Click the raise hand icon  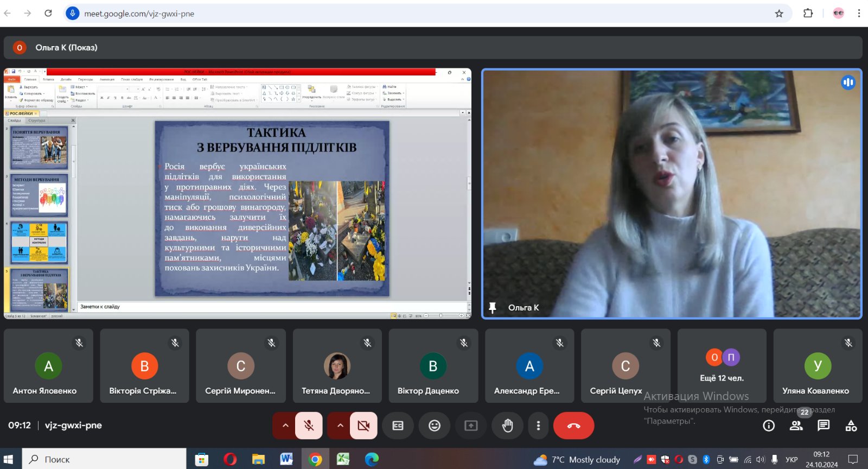(x=507, y=426)
